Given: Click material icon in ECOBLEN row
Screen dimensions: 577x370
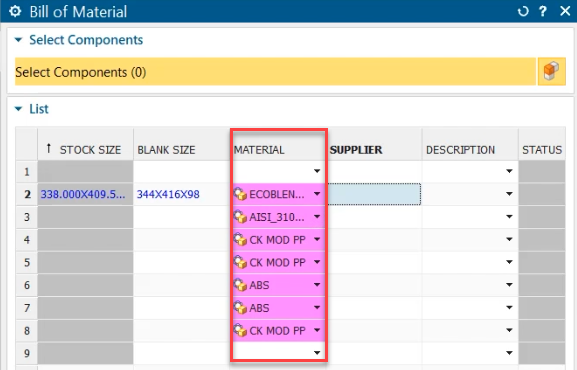Looking at the screenshot, I should (x=240, y=194).
